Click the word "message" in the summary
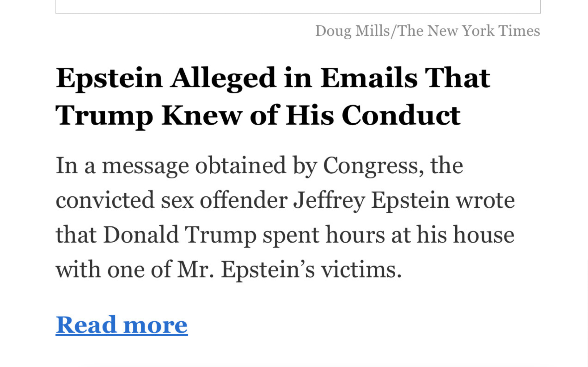Image resolution: width=588 pixels, height=367 pixels. tap(145, 166)
